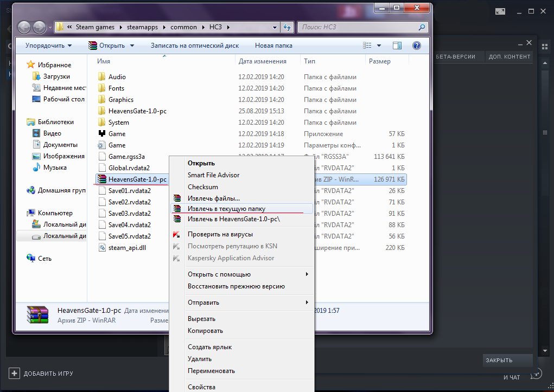Choose Checksum in the context menu
The height and width of the screenshot is (392, 554).
pos(241,187)
